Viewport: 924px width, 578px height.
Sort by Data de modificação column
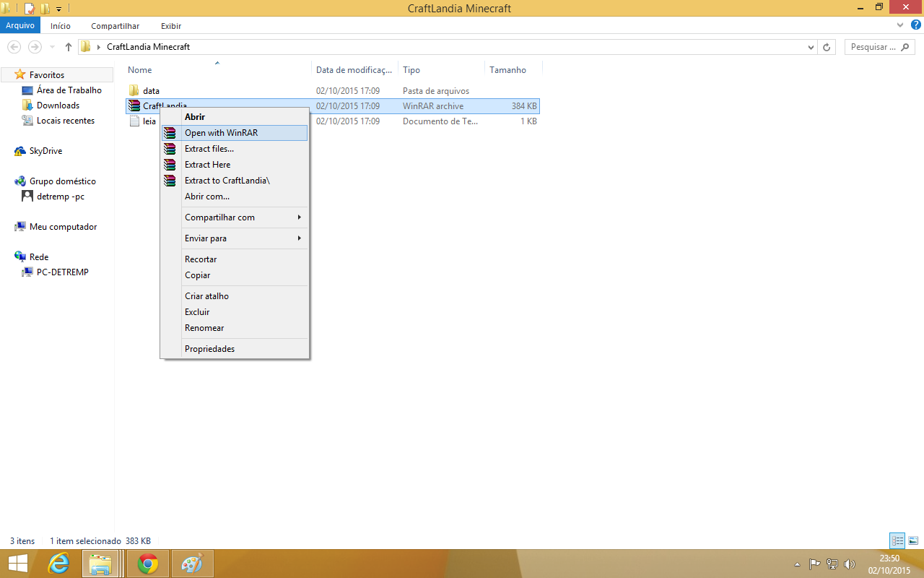click(x=355, y=70)
